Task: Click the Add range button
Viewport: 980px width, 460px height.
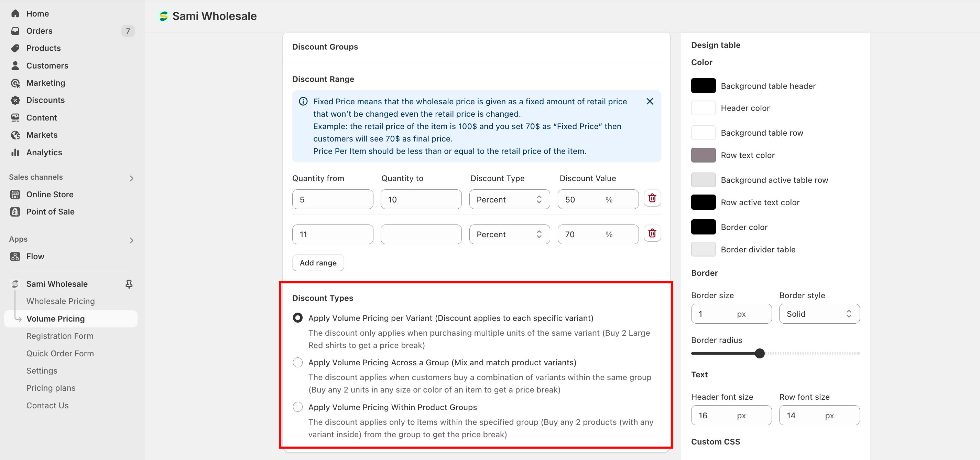Action: 318,263
